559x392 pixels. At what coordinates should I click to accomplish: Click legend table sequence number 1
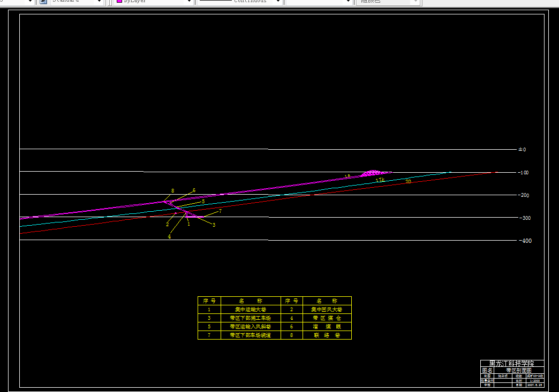[209, 310]
